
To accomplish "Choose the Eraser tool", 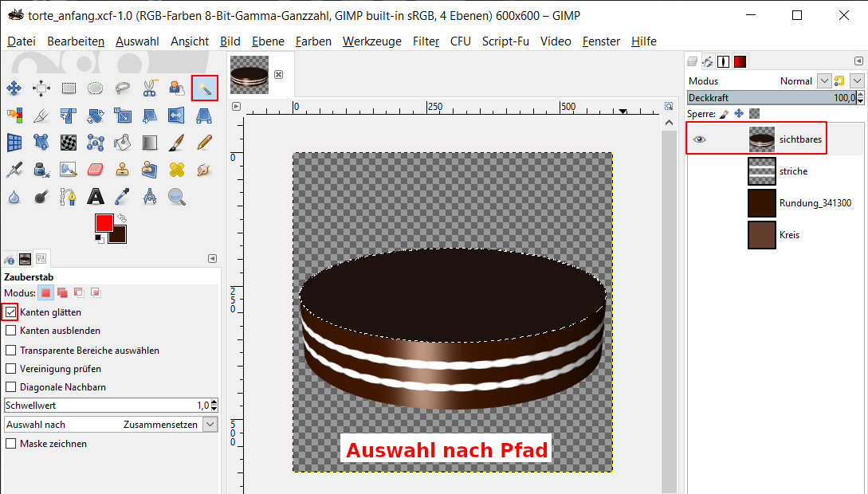I will pyautogui.click(x=96, y=169).
